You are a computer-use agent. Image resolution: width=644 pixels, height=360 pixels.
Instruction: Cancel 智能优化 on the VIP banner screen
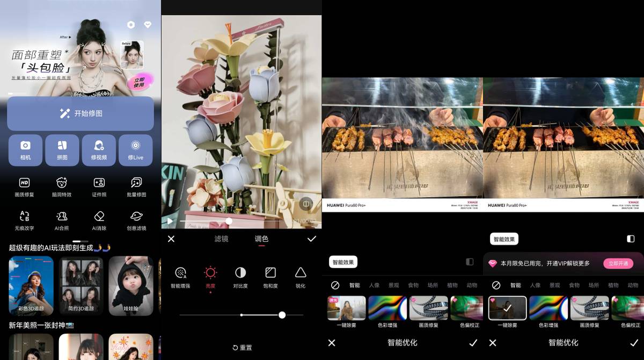[493, 343]
